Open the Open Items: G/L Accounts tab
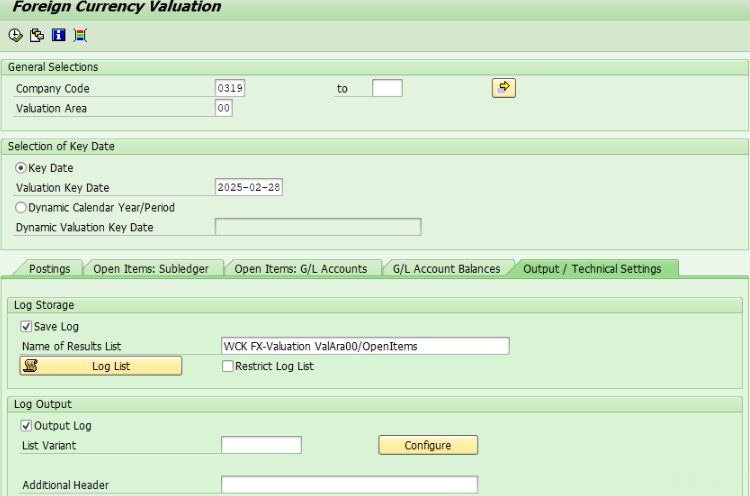The width and height of the screenshot is (750, 496). 301,269
